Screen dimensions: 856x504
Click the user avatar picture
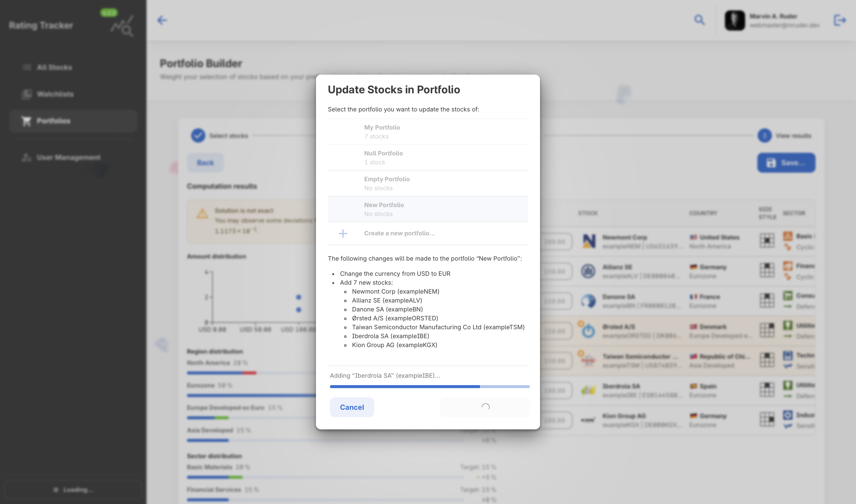[734, 21]
